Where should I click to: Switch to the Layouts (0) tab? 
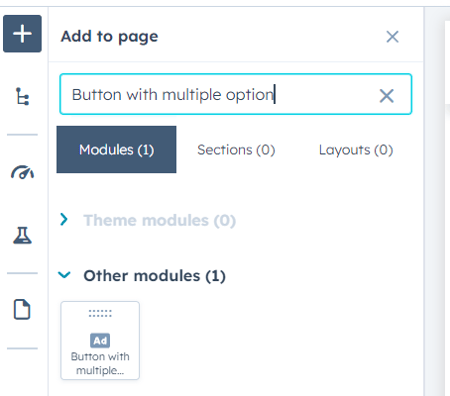pyautogui.click(x=356, y=150)
